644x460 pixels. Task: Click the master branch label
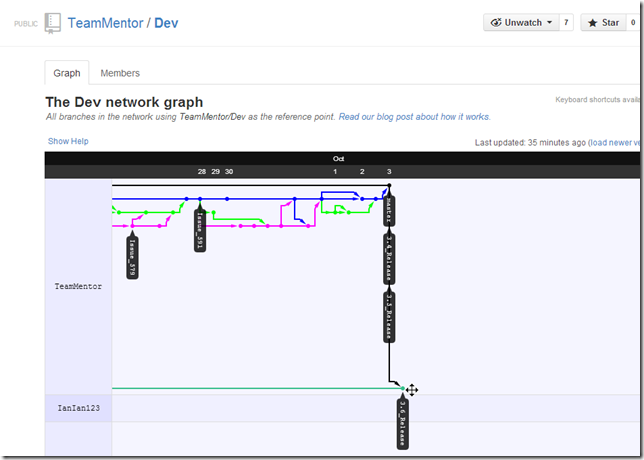point(389,208)
